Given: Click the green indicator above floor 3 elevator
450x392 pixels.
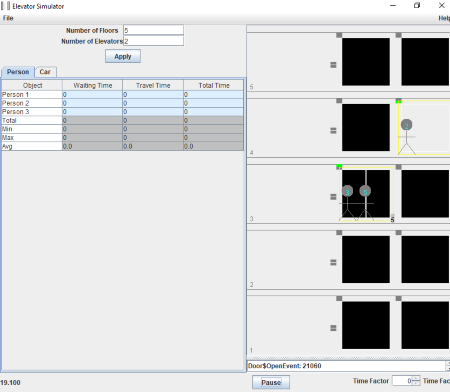Looking at the screenshot, I should (x=339, y=166).
